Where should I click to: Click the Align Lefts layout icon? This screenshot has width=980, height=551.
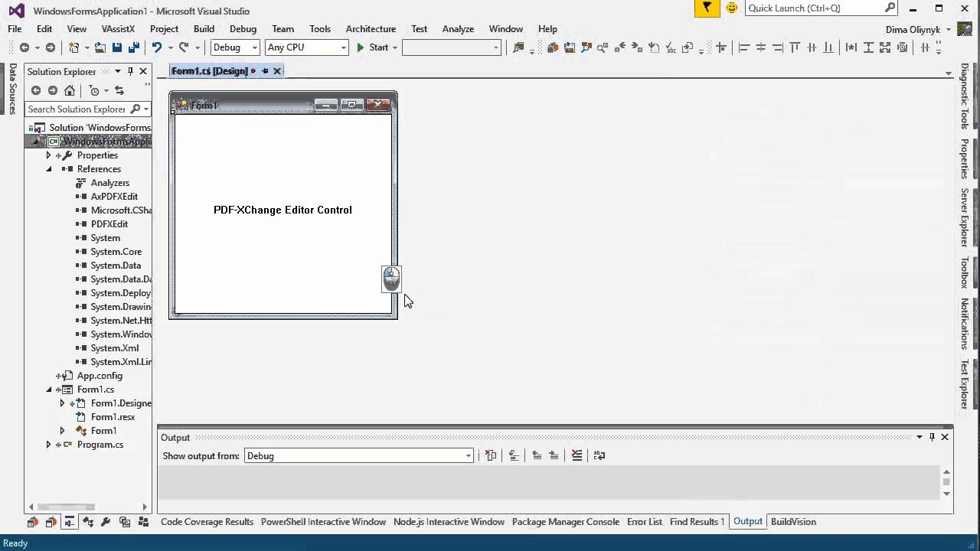(x=743, y=47)
